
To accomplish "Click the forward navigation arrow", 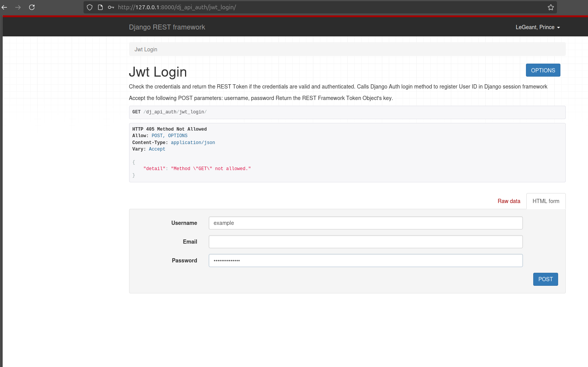I will pyautogui.click(x=18, y=7).
